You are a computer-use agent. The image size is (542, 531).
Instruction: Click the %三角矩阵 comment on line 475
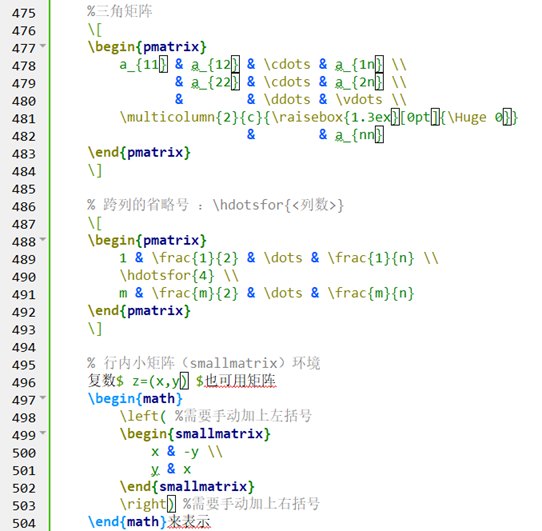tap(120, 11)
